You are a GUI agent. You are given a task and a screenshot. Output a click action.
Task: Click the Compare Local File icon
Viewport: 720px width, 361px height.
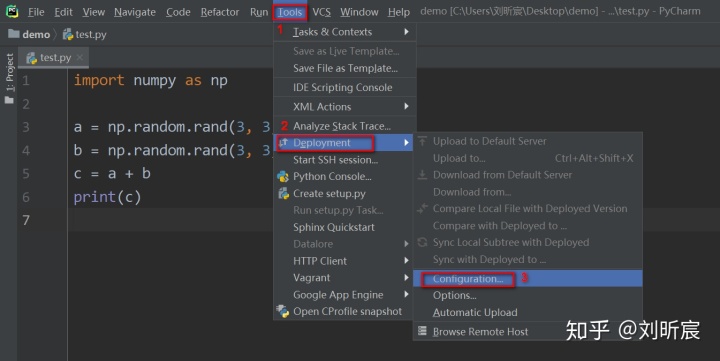pos(422,209)
